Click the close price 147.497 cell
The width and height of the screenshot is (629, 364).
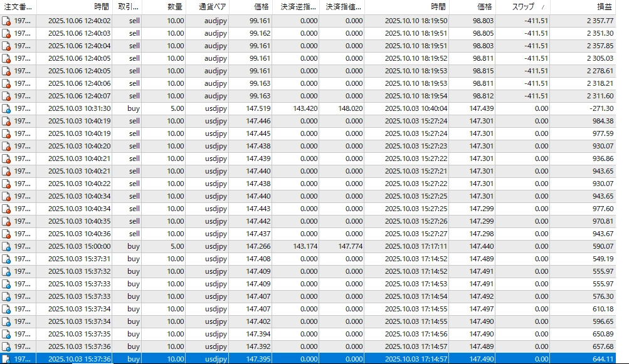tap(482, 309)
